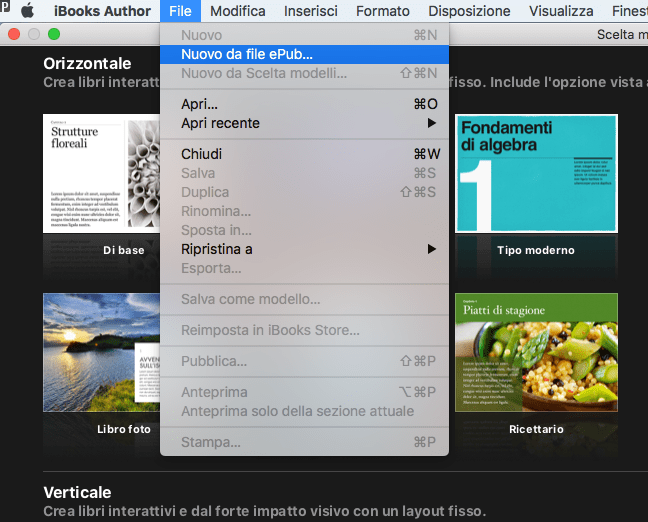Image resolution: width=648 pixels, height=522 pixels.
Task: Click the greyed Esporta… entry
Action: click(304, 268)
